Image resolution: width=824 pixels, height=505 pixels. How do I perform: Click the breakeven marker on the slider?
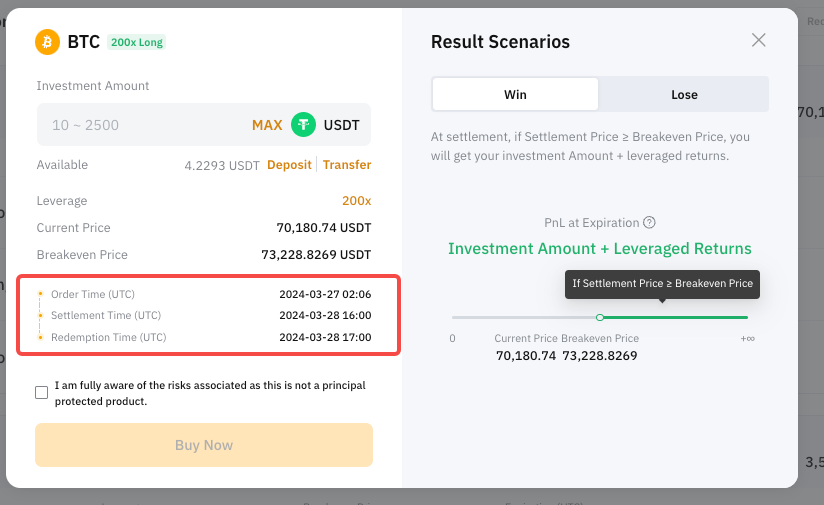[x=600, y=317]
